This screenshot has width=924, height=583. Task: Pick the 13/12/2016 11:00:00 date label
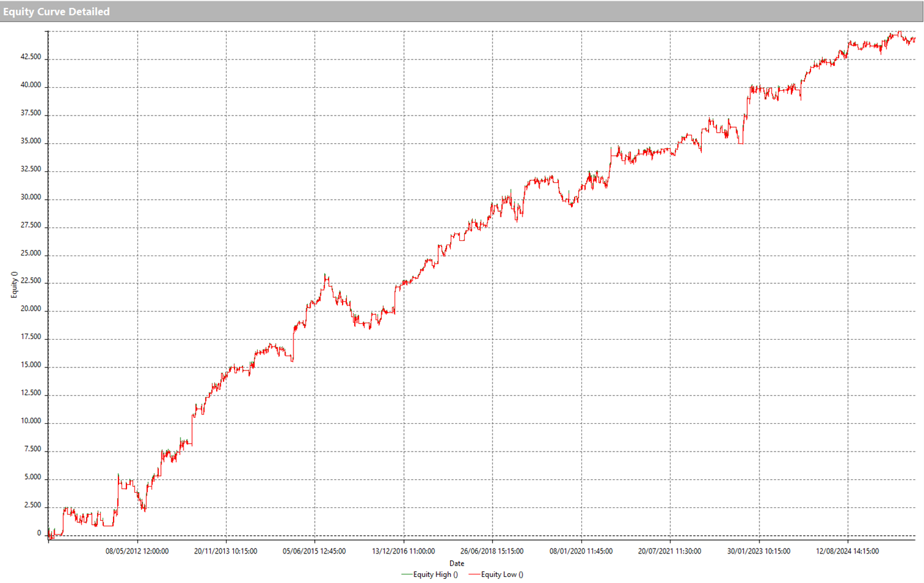[x=403, y=551]
